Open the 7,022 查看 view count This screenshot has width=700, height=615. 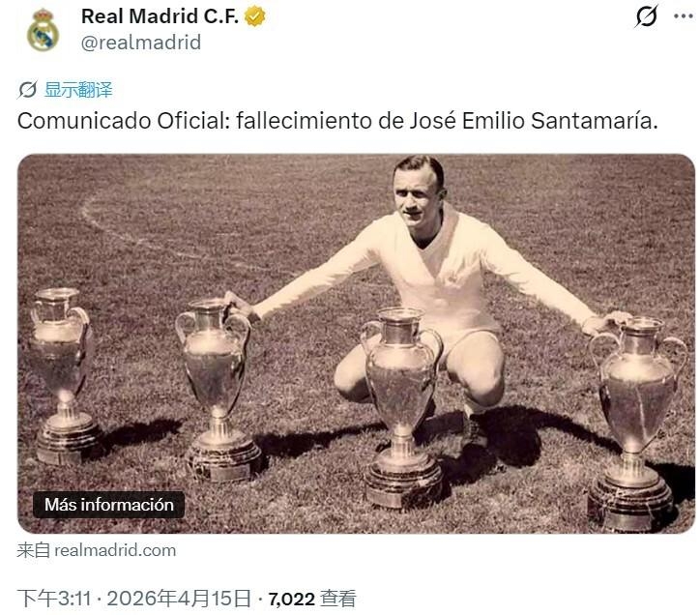click(x=312, y=599)
